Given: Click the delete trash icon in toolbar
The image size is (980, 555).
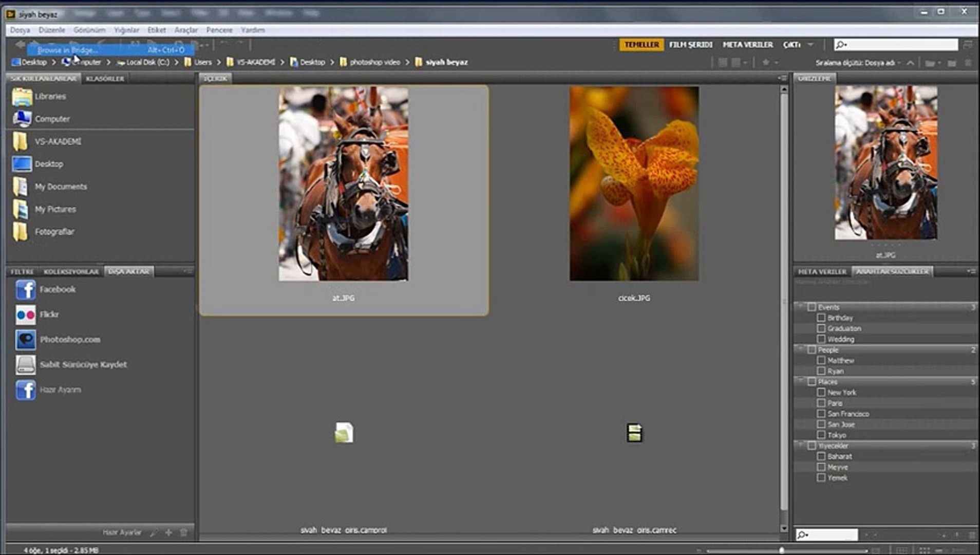Looking at the screenshot, I should (968, 63).
